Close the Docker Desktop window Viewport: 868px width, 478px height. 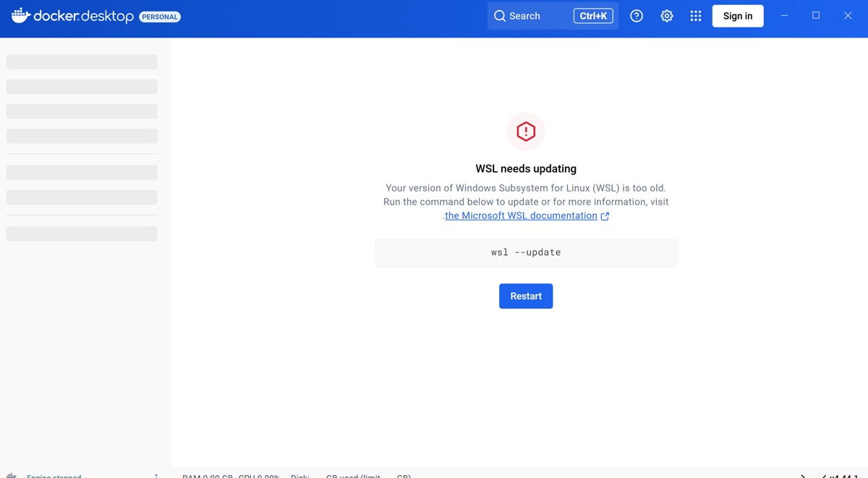(848, 16)
